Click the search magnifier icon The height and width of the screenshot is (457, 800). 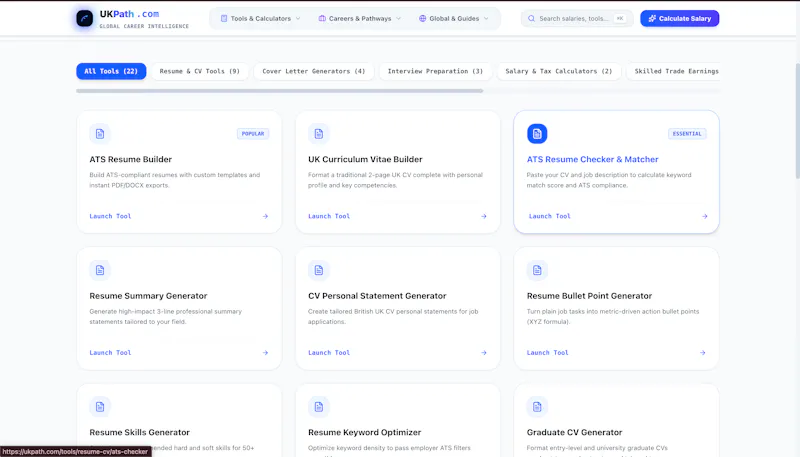(531, 18)
